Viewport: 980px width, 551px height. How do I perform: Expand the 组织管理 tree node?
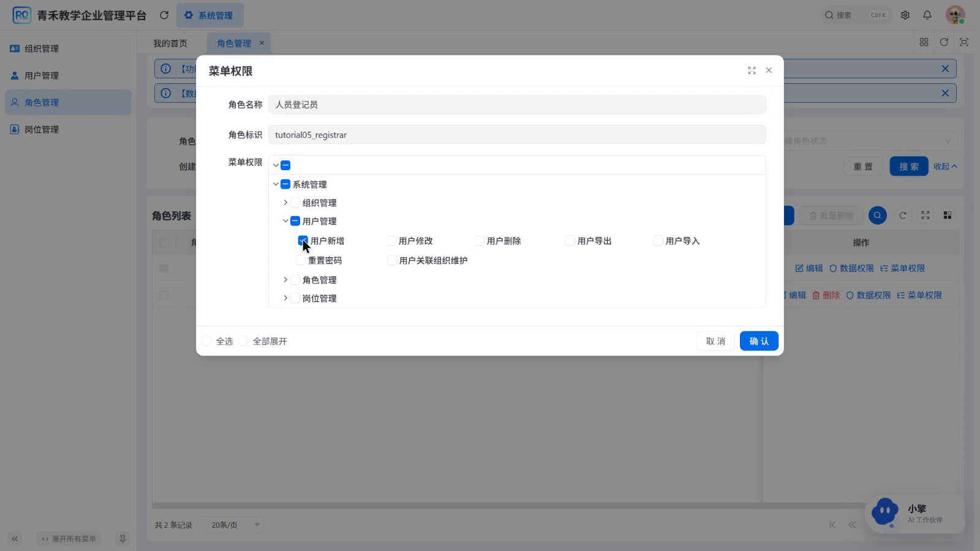point(285,203)
